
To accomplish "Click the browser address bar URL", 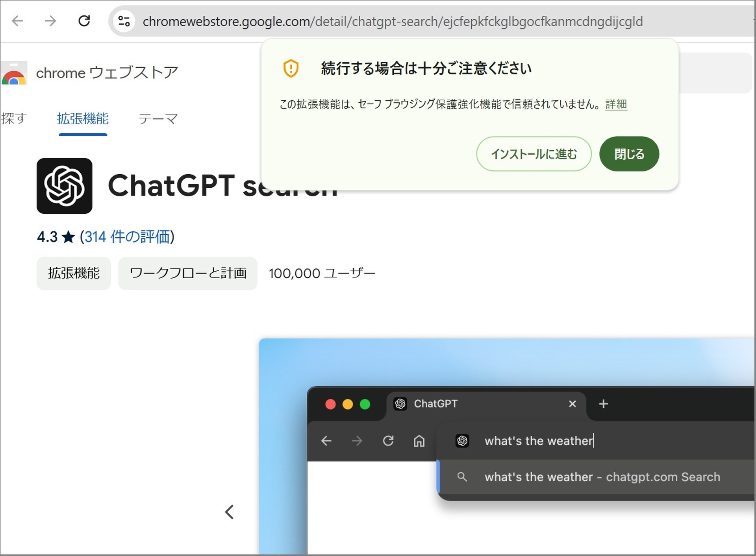I will click(x=393, y=22).
